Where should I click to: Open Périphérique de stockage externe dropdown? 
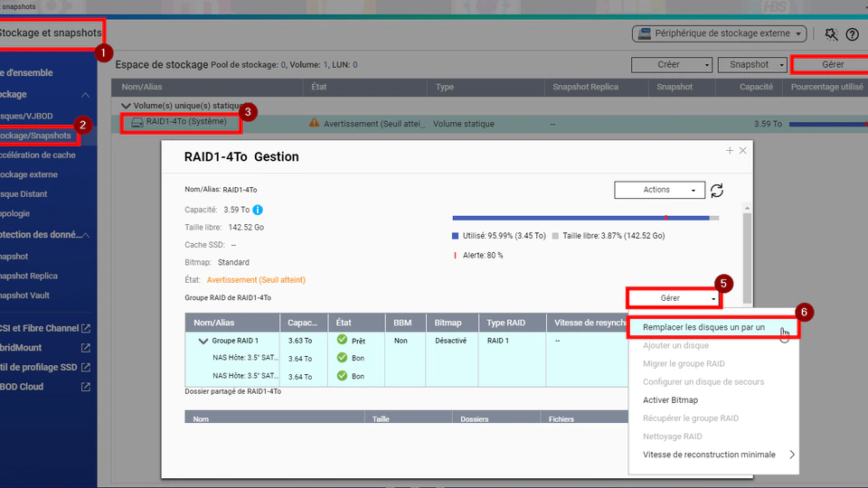[x=719, y=33]
